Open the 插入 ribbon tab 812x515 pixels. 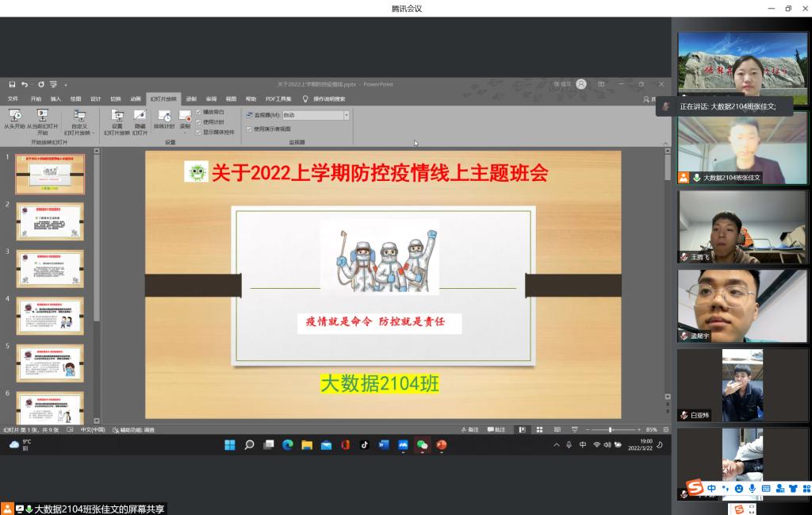click(56, 99)
